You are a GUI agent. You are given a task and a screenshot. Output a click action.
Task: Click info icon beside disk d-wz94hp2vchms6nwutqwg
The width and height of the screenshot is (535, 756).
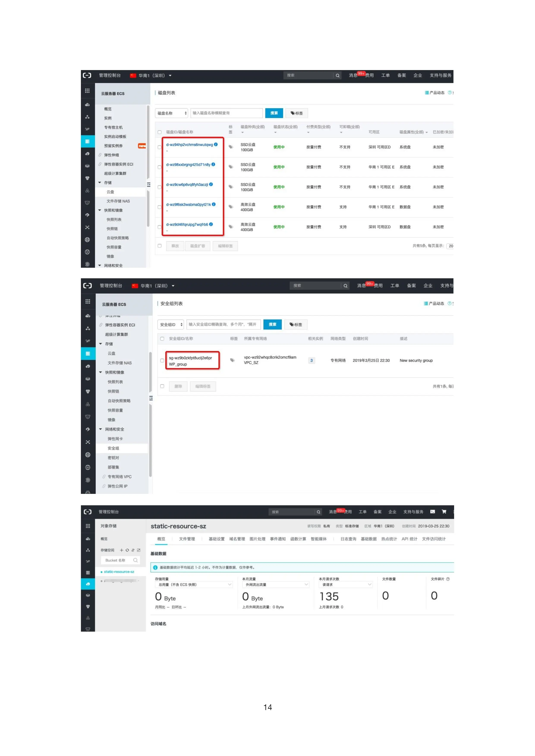point(216,144)
